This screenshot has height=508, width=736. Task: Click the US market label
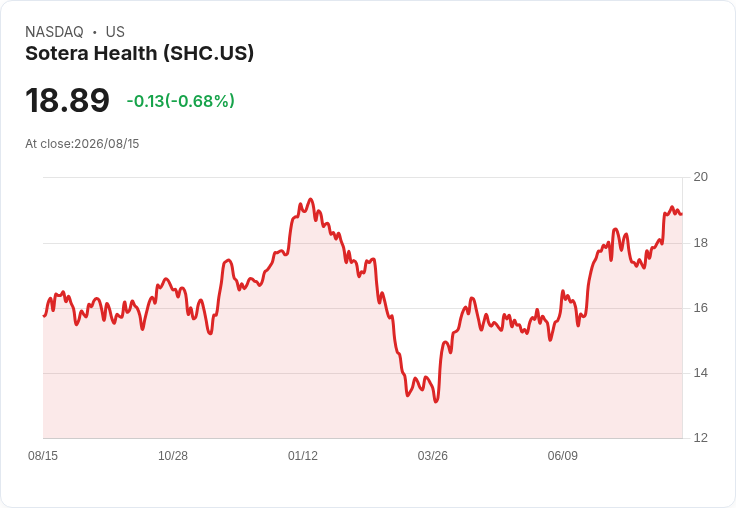coord(115,32)
